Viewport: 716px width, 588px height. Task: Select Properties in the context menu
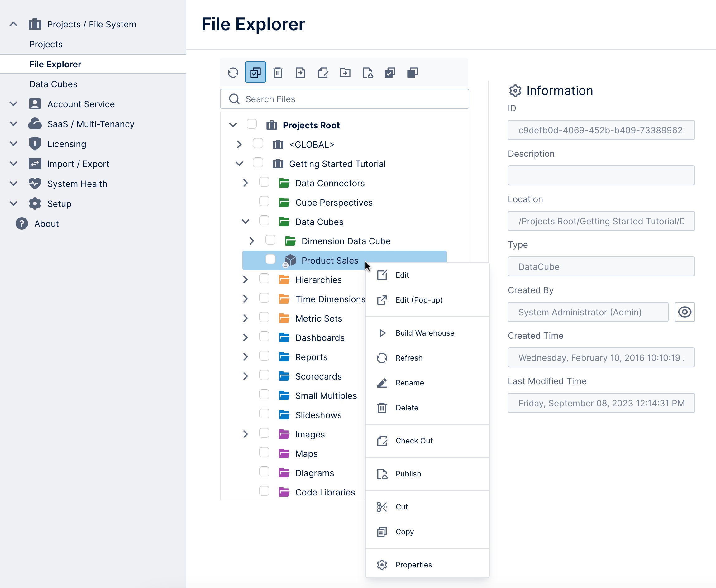click(414, 565)
